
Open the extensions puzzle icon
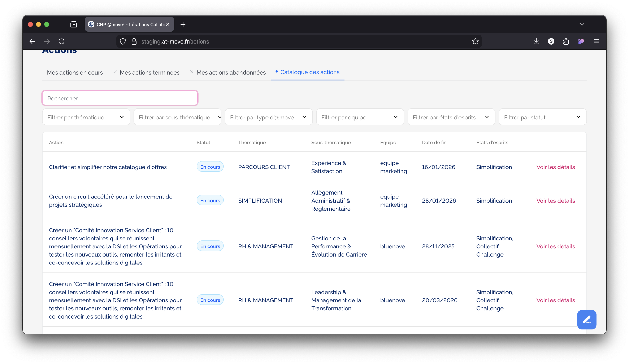(x=566, y=41)
